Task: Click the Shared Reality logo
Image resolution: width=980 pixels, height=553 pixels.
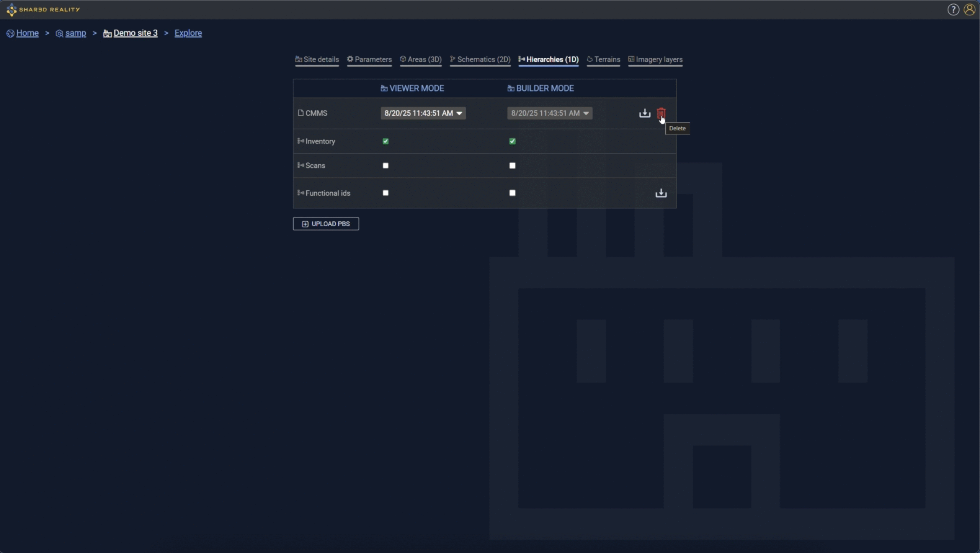Action: coord(43,10)
